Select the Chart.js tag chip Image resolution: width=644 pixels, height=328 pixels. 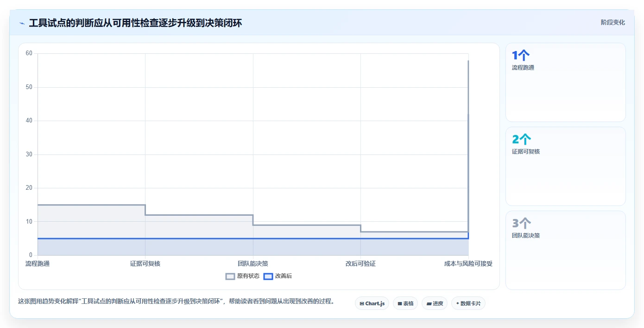point(372,303)
